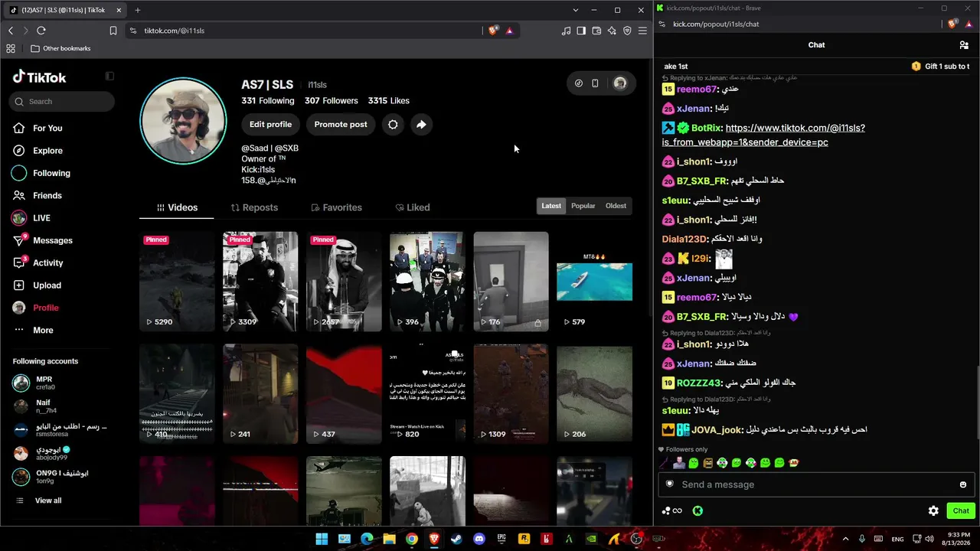Open the 331 Following list
Viewport: 980px width, 551px height.
point(268,101)
